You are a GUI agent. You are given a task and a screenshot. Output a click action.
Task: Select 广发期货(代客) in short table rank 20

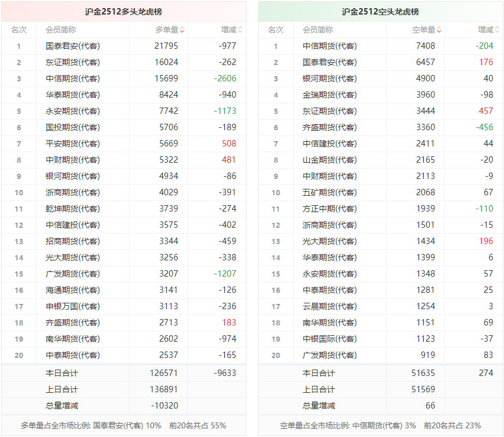coord(330,355)
